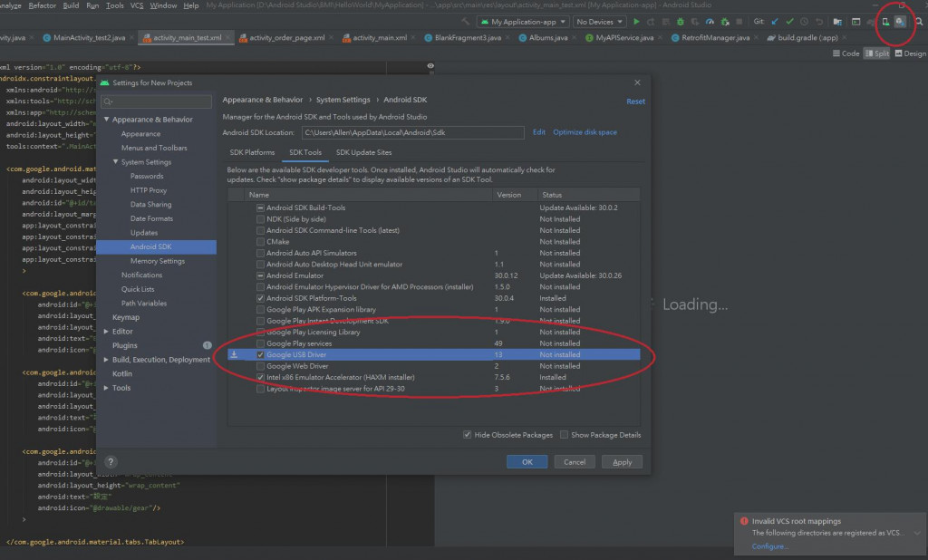Sort by the Status column header
This screenshot has height=560, width=928.
point(588,195)
